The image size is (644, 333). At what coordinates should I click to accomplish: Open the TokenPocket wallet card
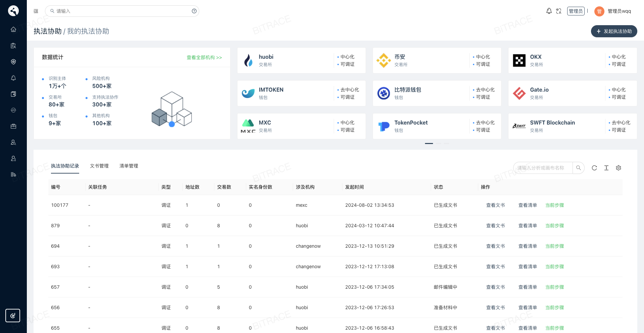click(437, 126)
